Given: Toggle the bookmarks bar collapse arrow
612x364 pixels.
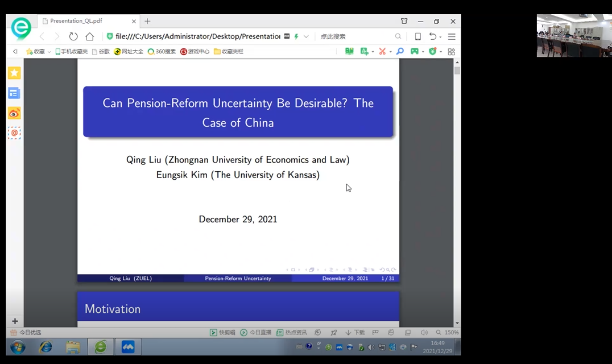Looking at the screenshot, I should pos(15,51).
